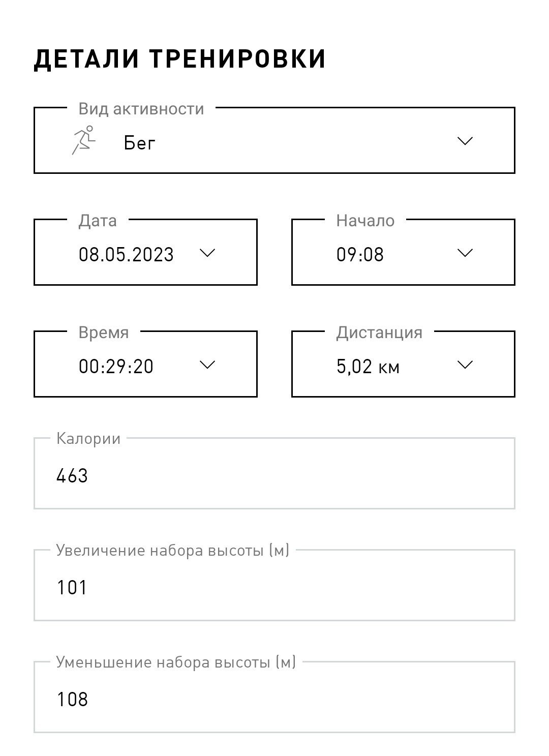Open the date value 08.05.2023

pos(126,254)
